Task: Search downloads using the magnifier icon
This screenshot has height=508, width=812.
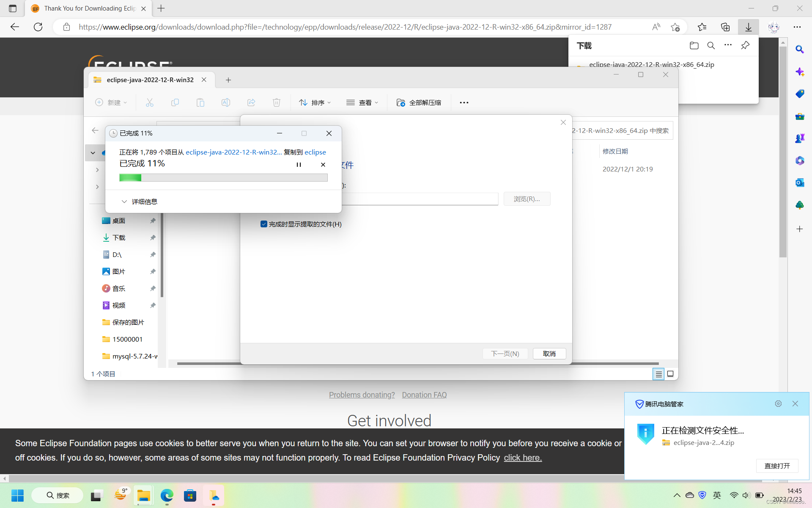Action: click(711, 46)
